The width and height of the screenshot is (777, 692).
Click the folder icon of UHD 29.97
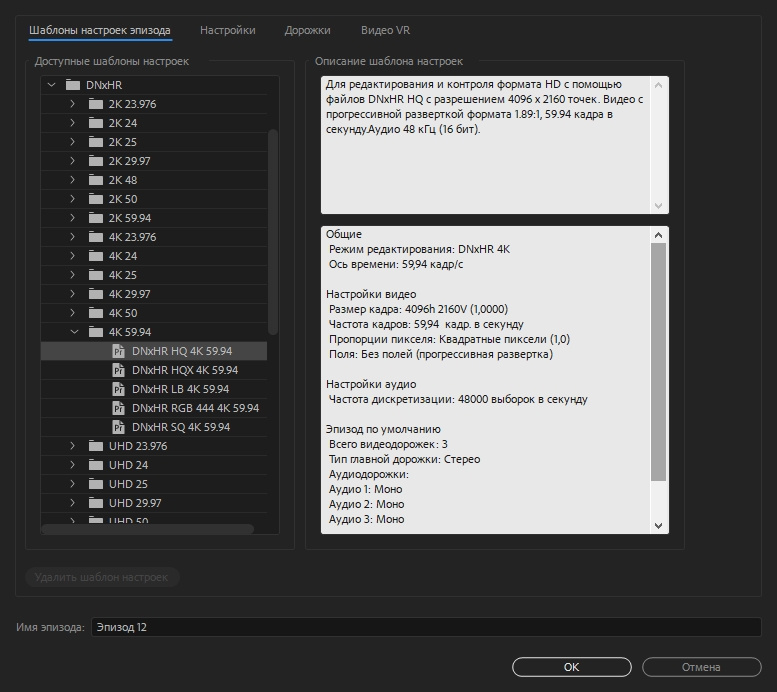96,503
